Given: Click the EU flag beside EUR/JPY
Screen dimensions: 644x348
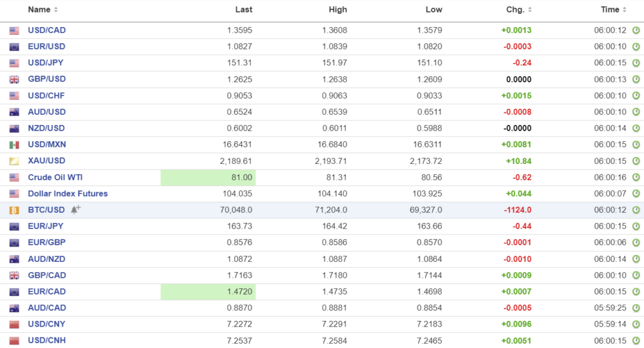Looking at the screenshot, I should click(14, 226).
